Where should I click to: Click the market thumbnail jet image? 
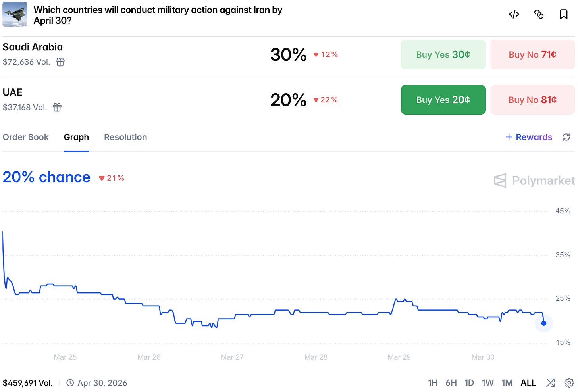[x=15, y=14]
